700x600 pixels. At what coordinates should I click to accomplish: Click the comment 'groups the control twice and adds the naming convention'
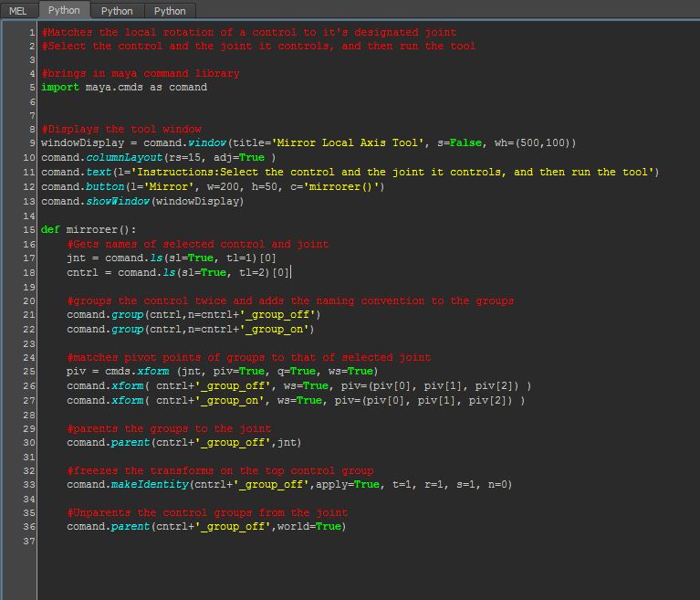tap(290, 300)
